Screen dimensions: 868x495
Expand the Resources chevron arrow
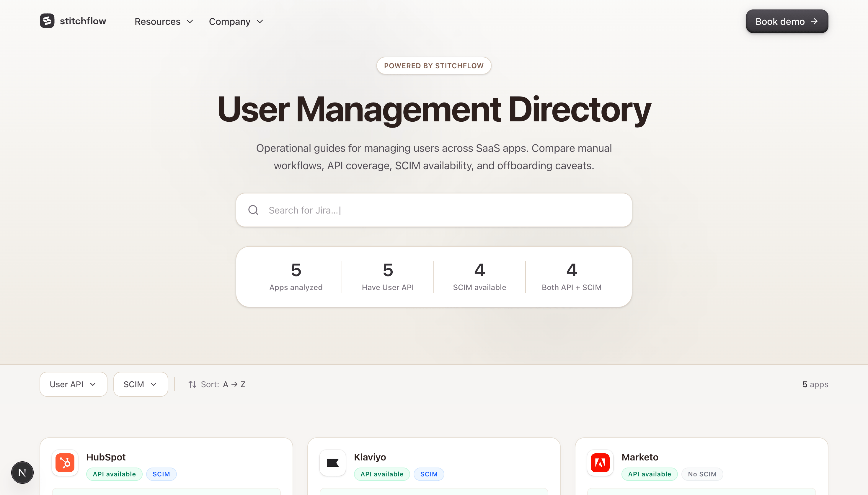pos(190,22)
